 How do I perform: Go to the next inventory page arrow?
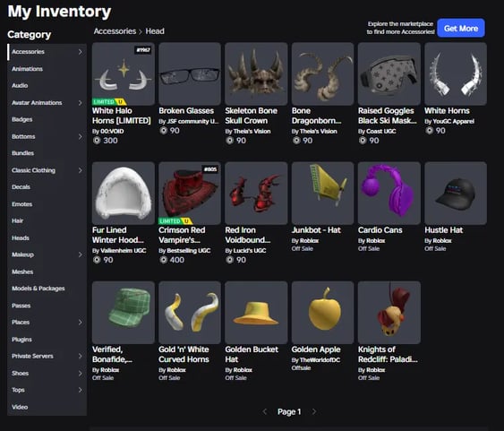(x=314, y=411)
